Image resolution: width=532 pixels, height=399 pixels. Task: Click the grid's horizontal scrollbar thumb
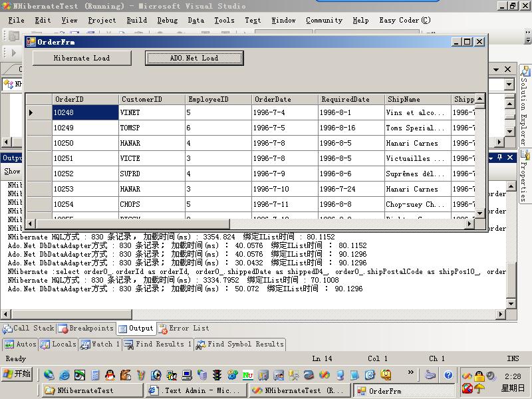pos(132,223)
